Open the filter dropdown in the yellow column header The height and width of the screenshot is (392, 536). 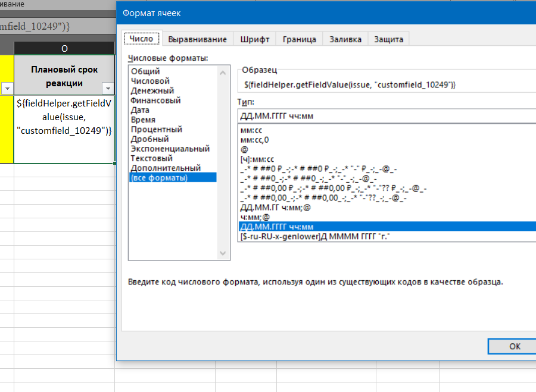(x=7, y=89)
